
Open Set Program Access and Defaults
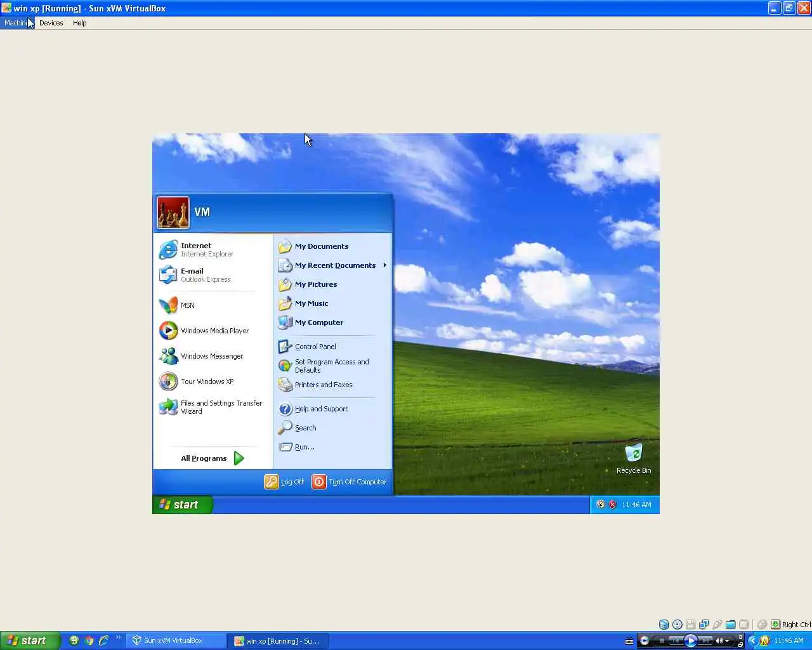(x=333, y=366)
